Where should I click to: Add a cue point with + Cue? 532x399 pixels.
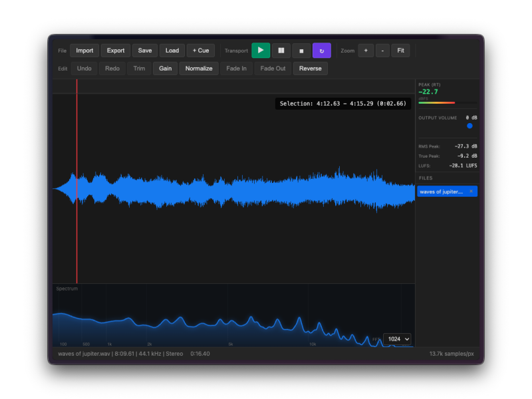[x=201, y=51]
